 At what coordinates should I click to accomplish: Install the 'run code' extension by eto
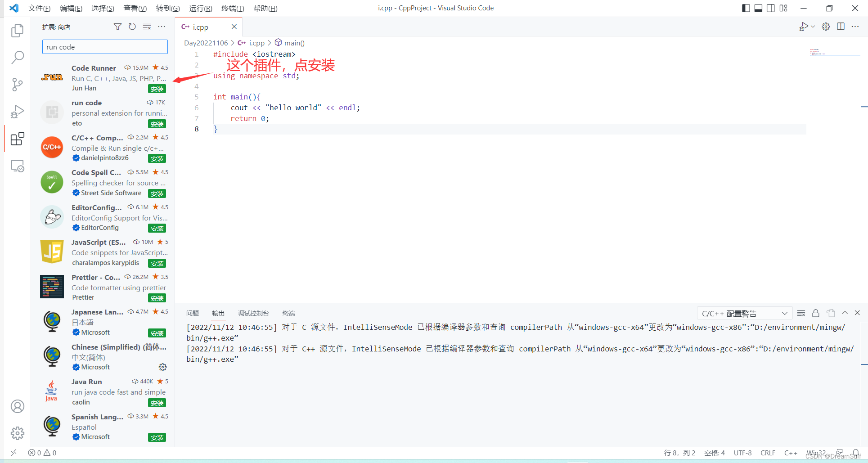[157, 124]
